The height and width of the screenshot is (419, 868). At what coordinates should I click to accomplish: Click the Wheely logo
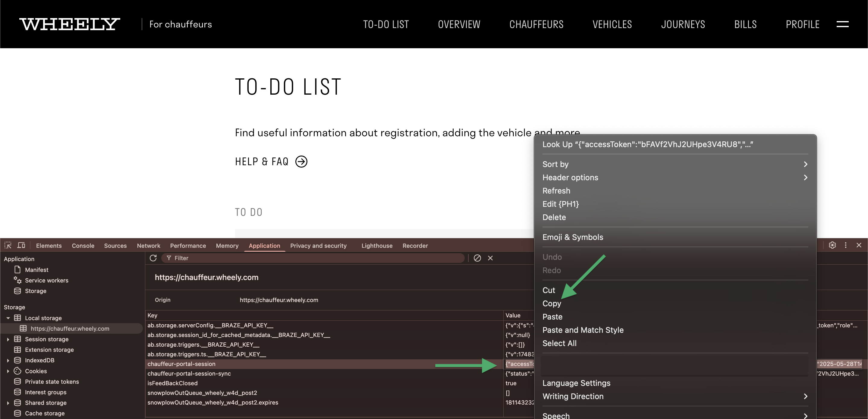[x=69, y=24]
